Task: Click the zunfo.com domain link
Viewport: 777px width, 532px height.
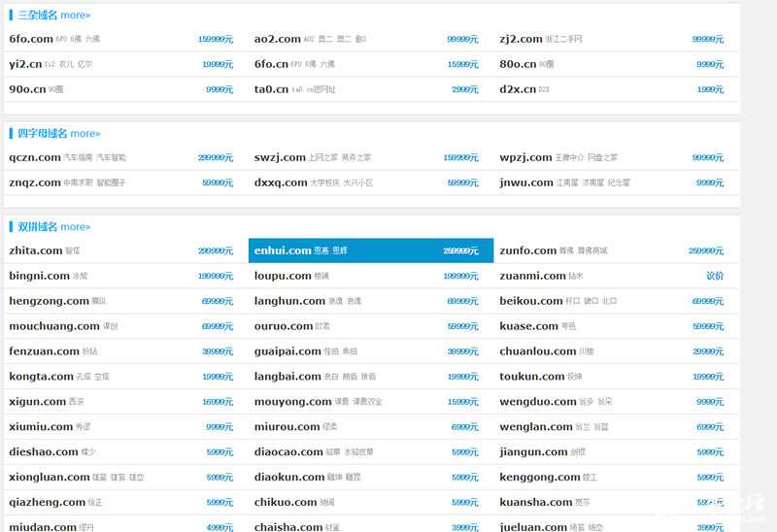Action: click(528, 250)
